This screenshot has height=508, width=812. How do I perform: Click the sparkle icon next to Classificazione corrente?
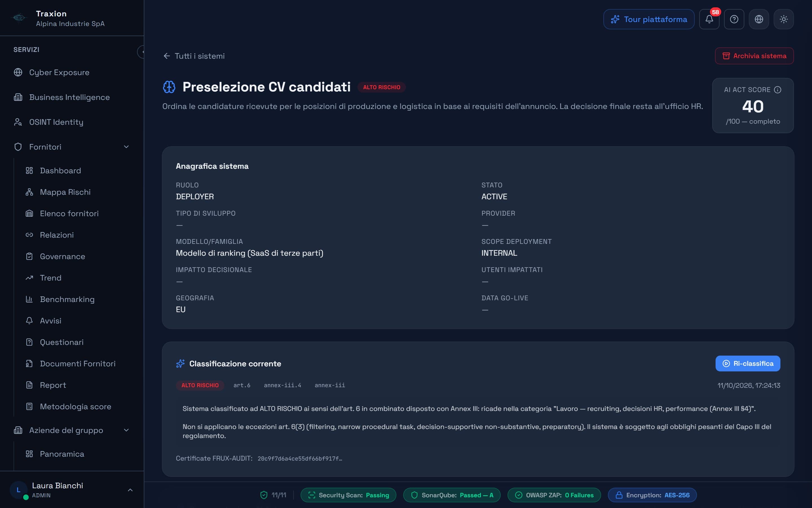pyautogui.click(x=180, y=364)
